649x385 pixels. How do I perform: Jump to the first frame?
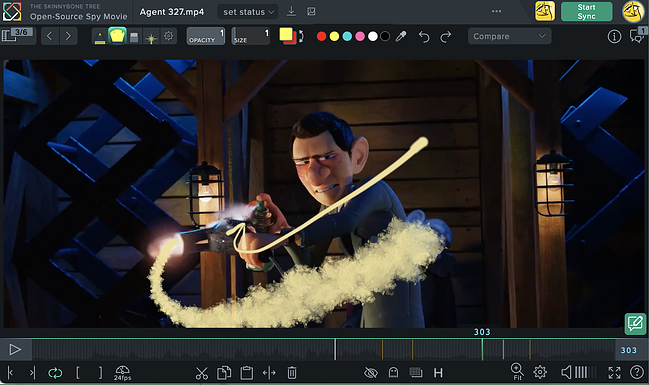point(10,373)
